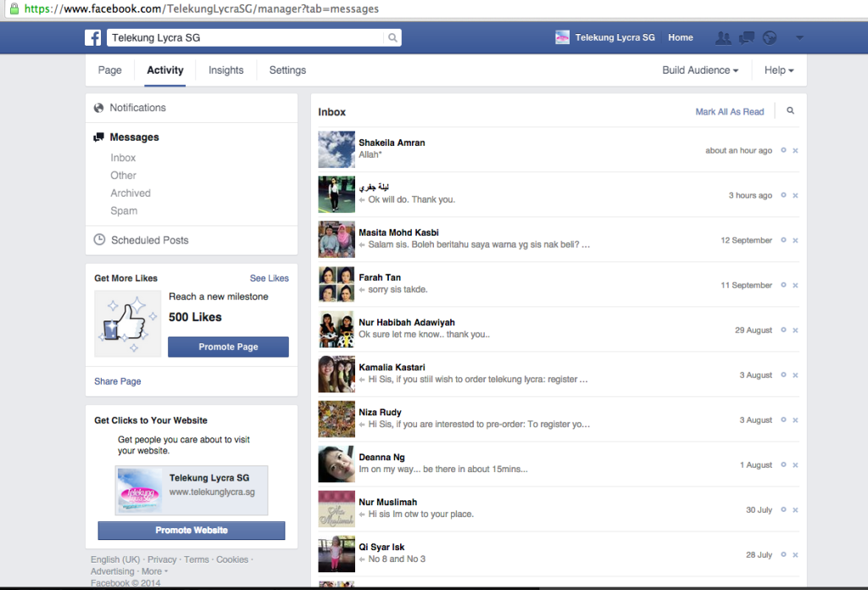This screenshot has height=590, width=868.
Task: Open the globe notifications icon in header
Action: [x=770, y=37]
